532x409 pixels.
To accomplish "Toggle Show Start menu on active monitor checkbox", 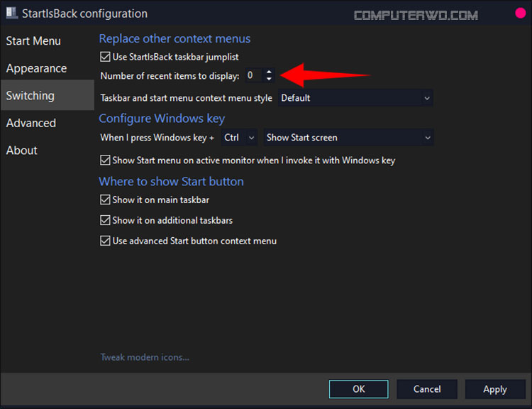I will click(105, 160).
